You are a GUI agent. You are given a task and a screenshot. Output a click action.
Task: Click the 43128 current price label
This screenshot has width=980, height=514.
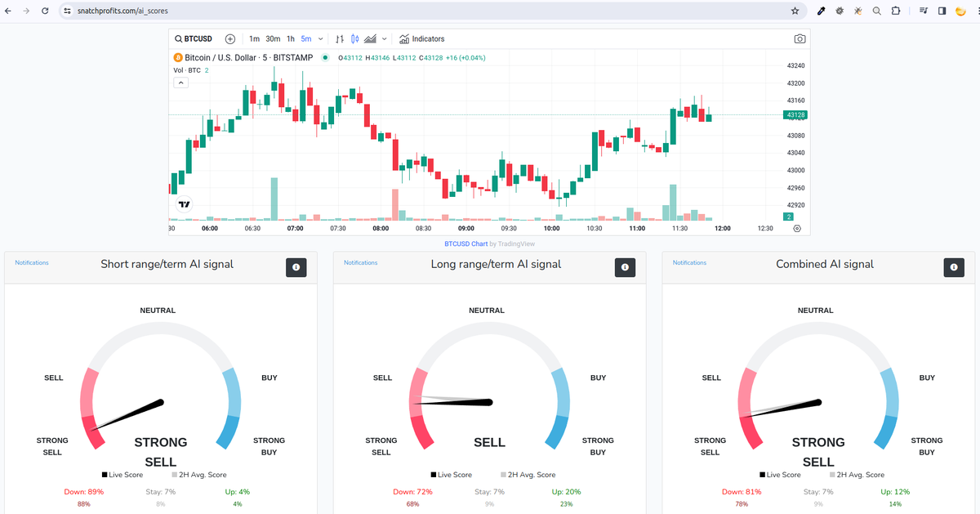[x=795, y=115]
